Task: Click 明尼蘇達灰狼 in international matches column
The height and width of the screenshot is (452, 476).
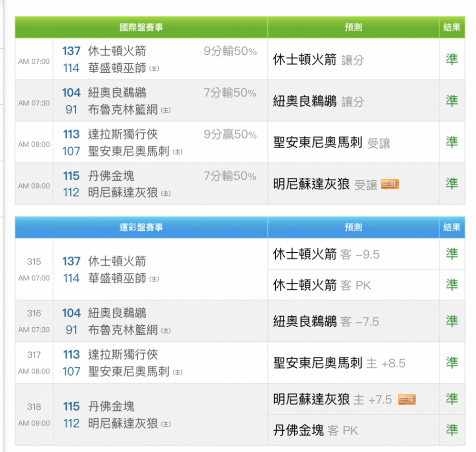Action: point(123,192)
